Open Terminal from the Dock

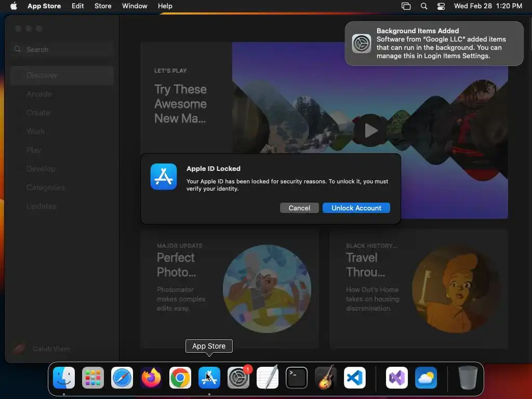coord(297,378)
